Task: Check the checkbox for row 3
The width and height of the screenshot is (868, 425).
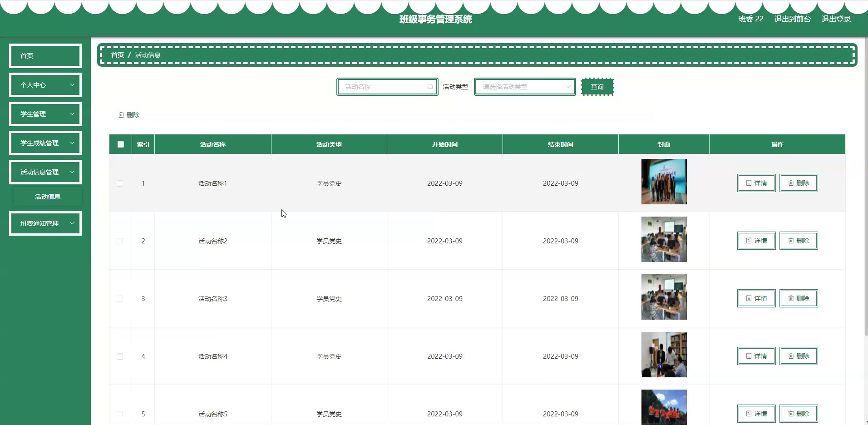Action: pos(120,299)
